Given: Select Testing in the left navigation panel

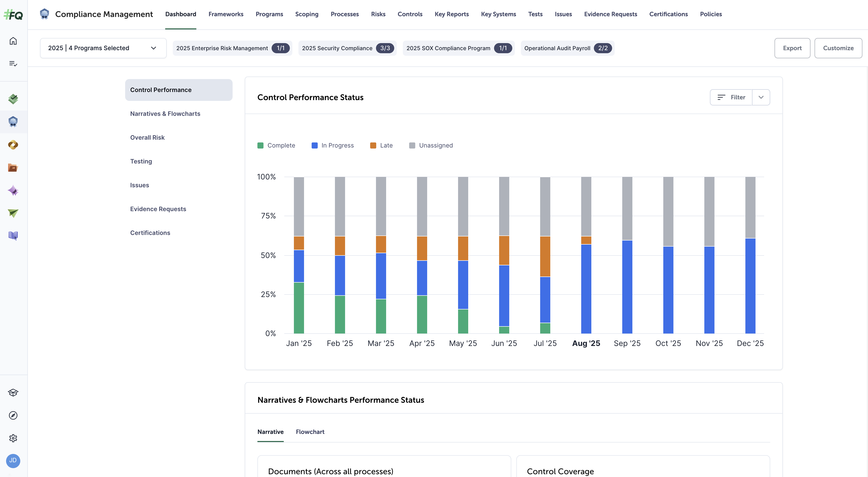Looking at the screenshot, I should 141,161.
